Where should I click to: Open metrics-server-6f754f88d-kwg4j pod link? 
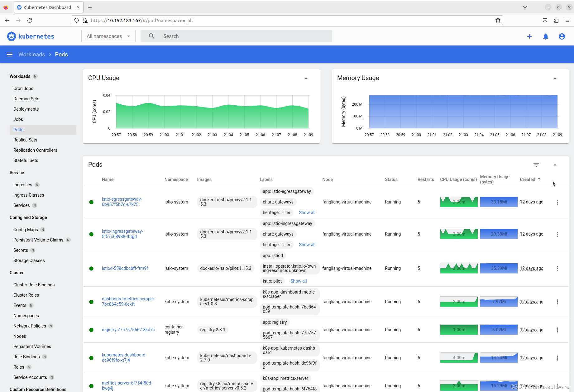pos(127,386)
